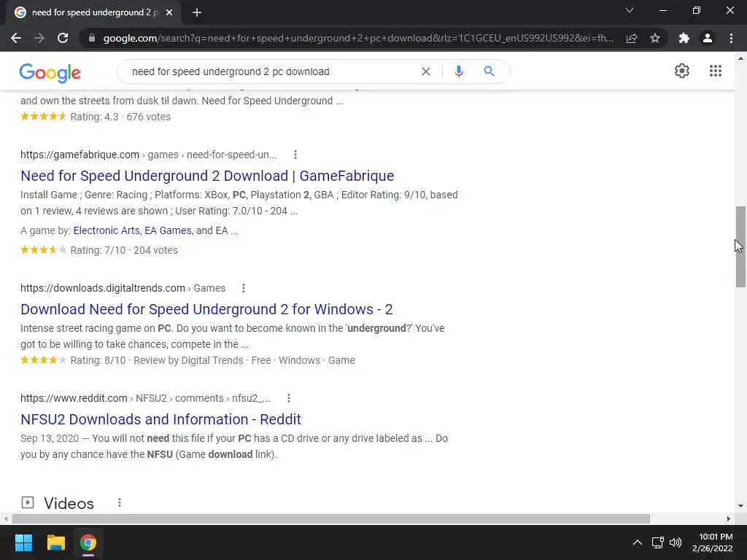View site info lock icon
747x560 pixels.
pyautogui.click(x=92, y=38)
